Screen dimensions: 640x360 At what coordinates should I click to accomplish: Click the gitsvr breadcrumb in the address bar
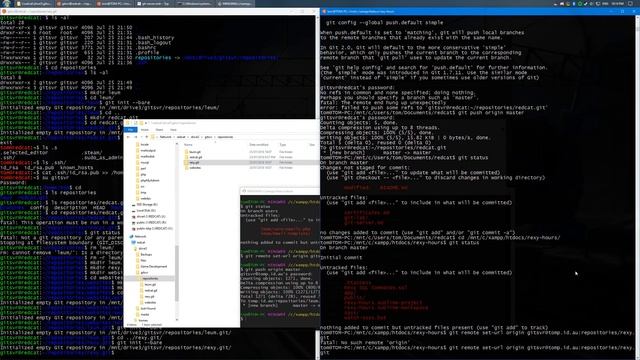[209, 137]
